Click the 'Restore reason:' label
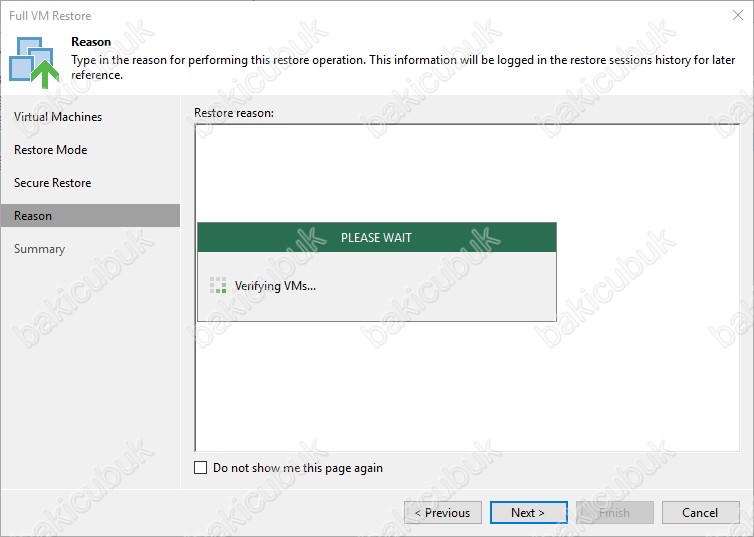This screenshot has height=537, width=754. click(234, 112)
